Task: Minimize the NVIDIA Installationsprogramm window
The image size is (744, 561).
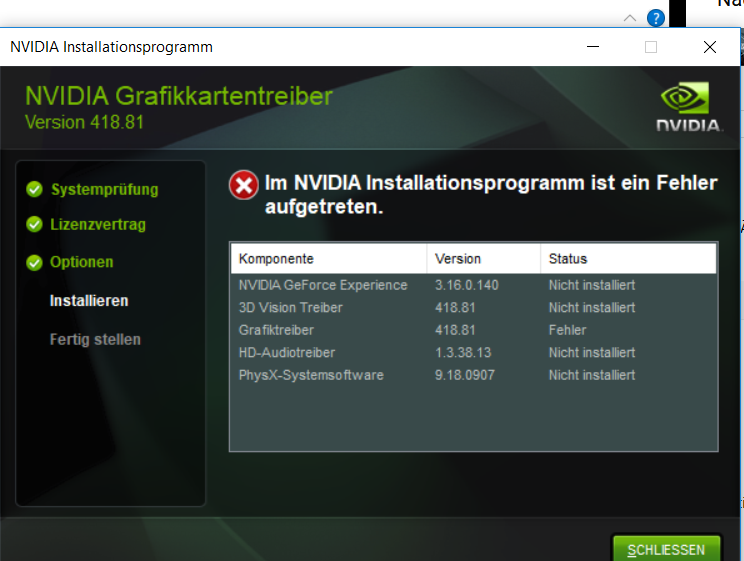Action: tap(594, 47)
